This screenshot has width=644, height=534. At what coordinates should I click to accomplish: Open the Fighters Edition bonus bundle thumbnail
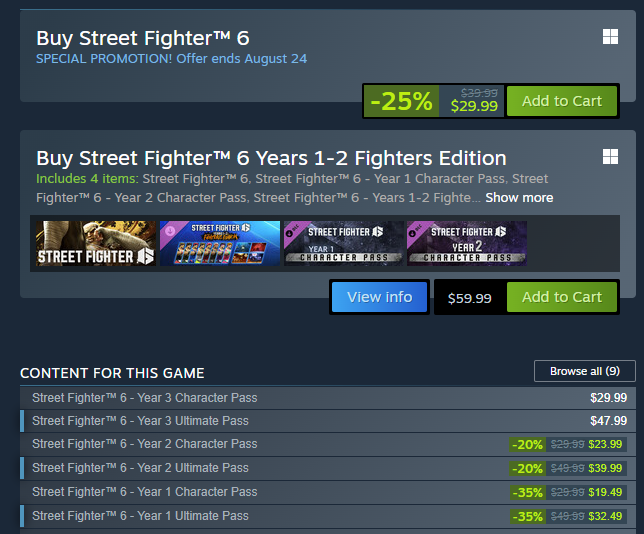[220, 244]
